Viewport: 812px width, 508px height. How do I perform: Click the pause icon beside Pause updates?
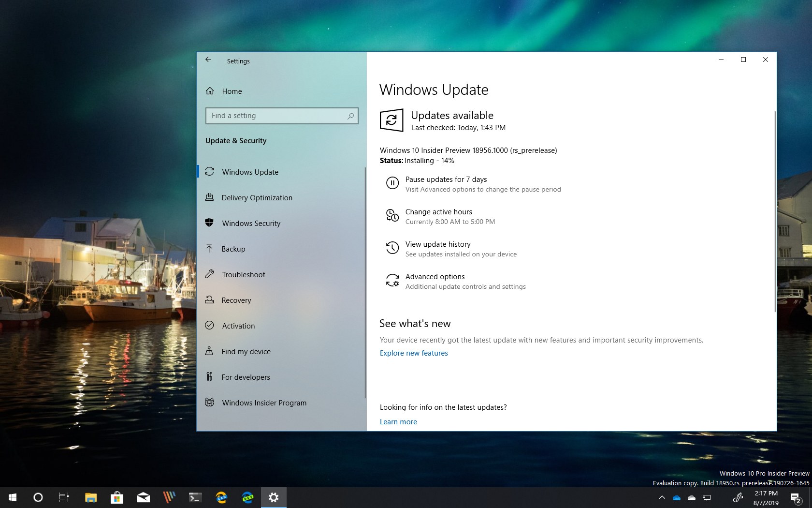tap(392, 183)
